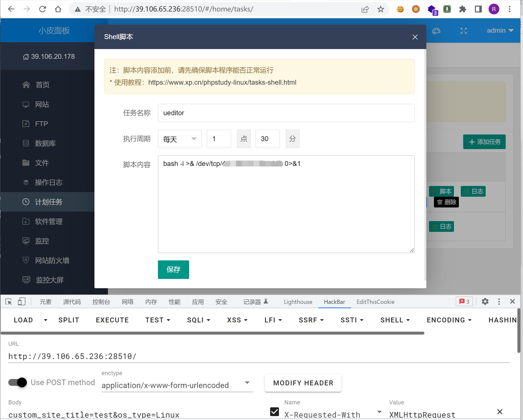
Task: Expand the enctype dropdown
Action: (x=247, y=383)
